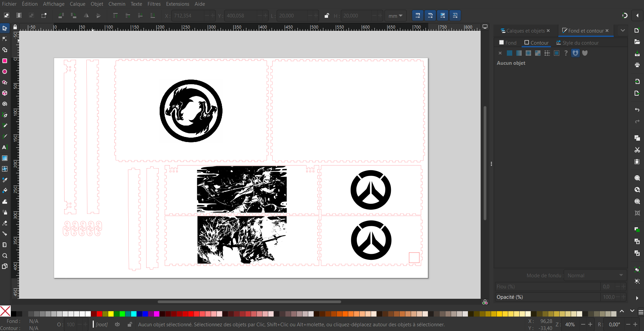Switch to the Fond tab
The width and height of the screenshot is (644, 331).
point(508,43)
